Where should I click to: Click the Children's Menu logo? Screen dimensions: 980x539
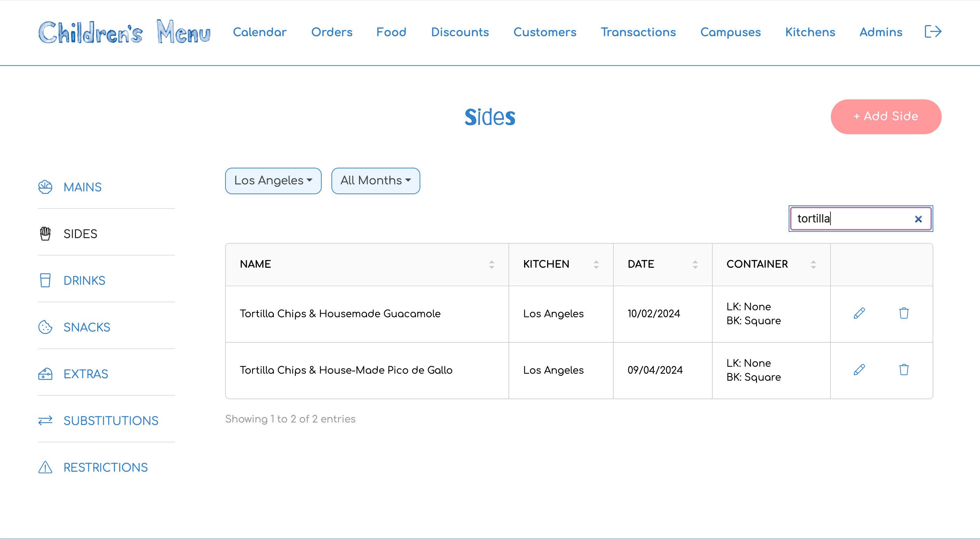point(124,32)
